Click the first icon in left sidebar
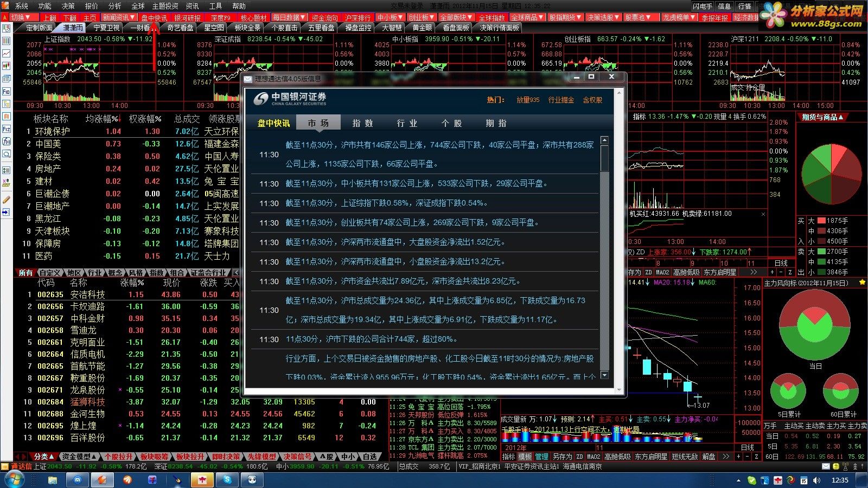The width and height of the screenshot is (868, 488). (7, 29)
